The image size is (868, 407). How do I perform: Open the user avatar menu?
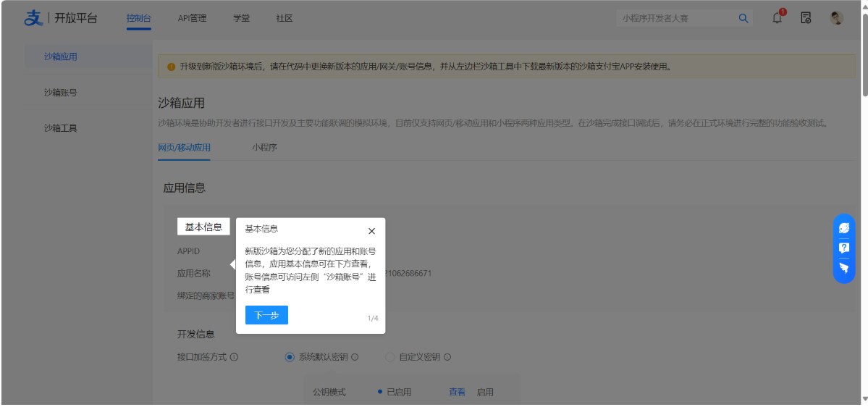[x=836, y=18]
